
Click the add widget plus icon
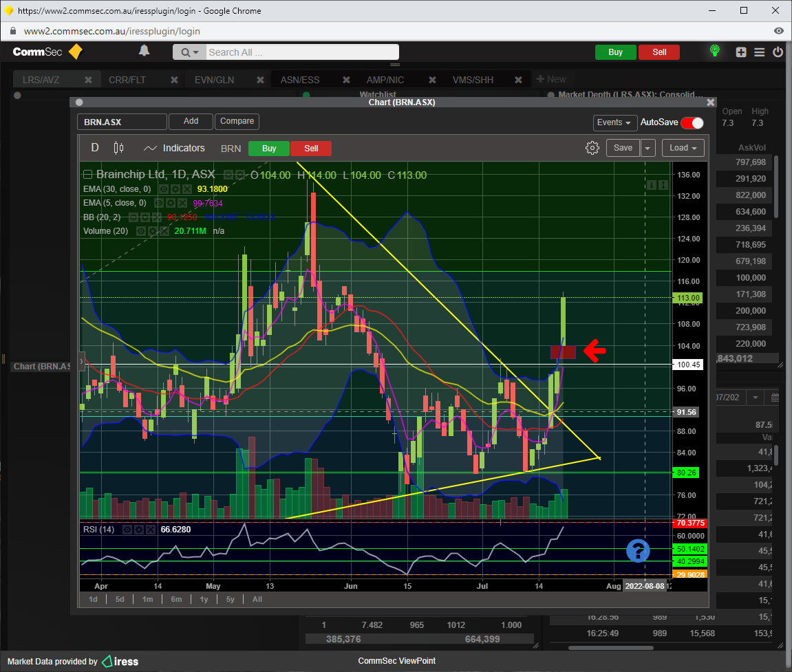pyautogui.click(x=741, y=52)
